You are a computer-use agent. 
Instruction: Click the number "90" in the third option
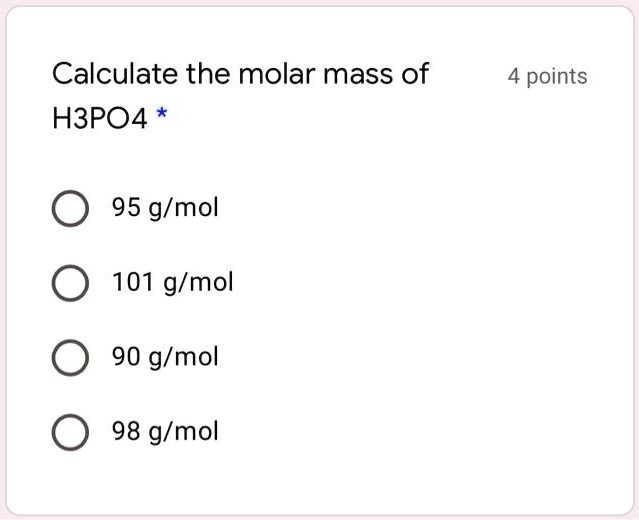pos(125,357)
